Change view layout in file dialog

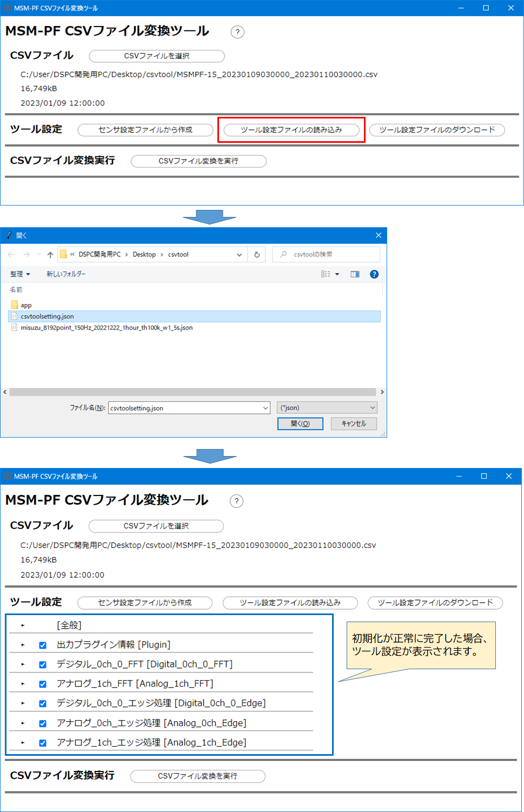326,274
